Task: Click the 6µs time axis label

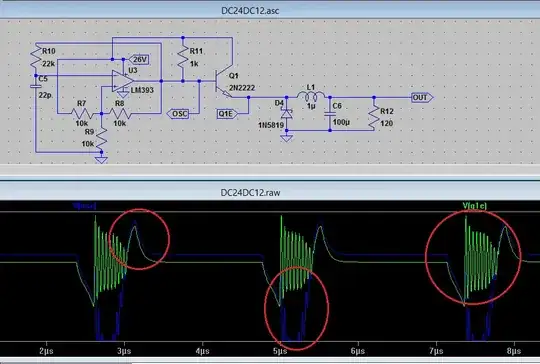Action: click(358, 351)
